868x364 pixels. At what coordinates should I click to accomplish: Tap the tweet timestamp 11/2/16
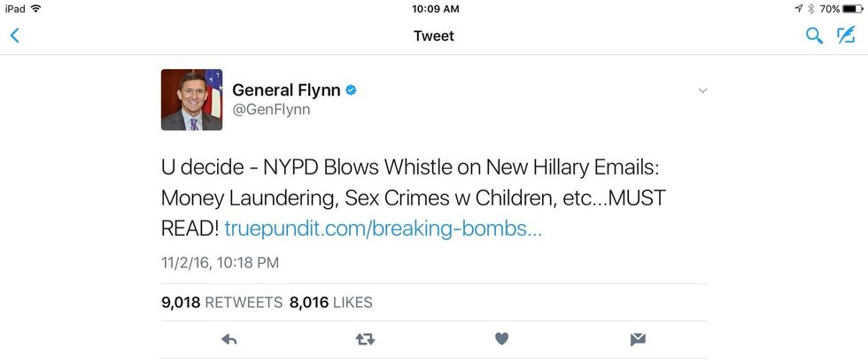(221, 262)
